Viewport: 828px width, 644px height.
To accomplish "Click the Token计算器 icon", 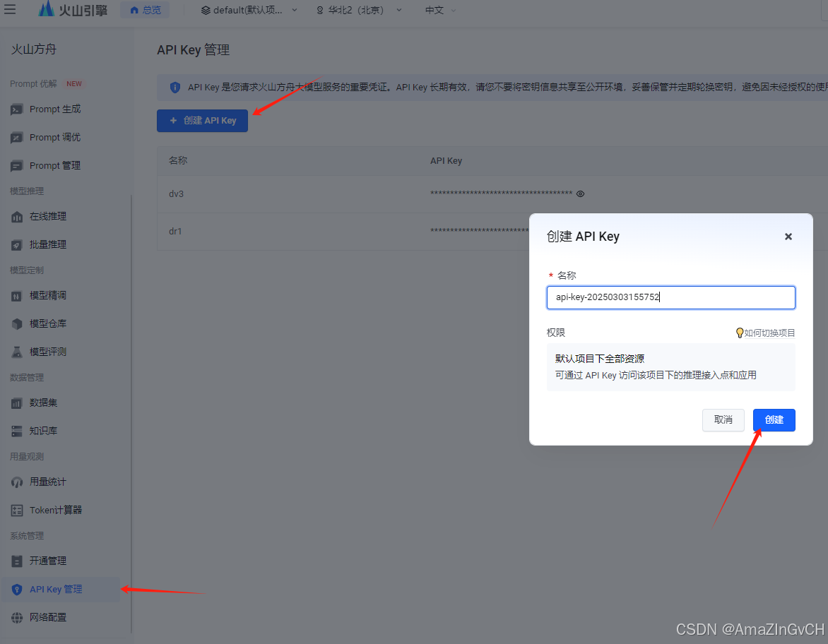I will point(17,511).
